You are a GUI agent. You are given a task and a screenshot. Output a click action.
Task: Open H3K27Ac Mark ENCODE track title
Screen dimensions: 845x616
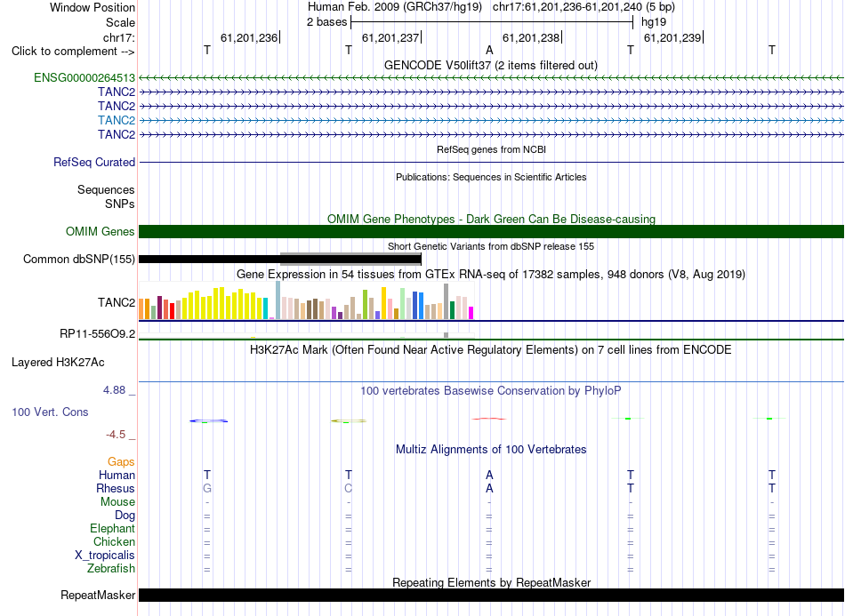click(x=490, y=350)
